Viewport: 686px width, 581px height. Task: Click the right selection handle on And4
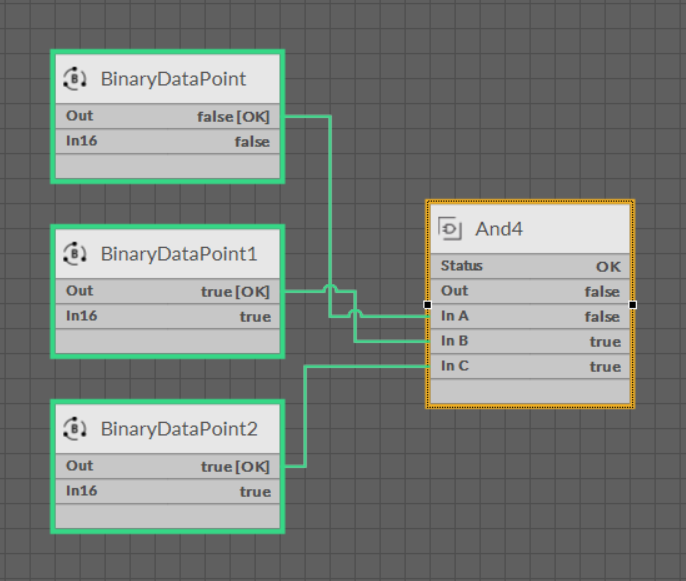coord(633,304)
